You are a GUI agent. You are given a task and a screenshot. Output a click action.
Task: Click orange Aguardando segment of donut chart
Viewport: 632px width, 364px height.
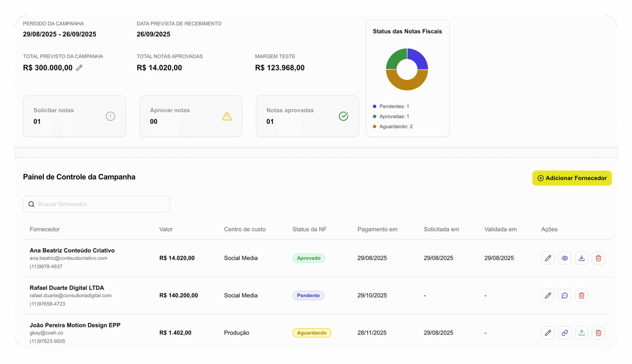(407, 85)
